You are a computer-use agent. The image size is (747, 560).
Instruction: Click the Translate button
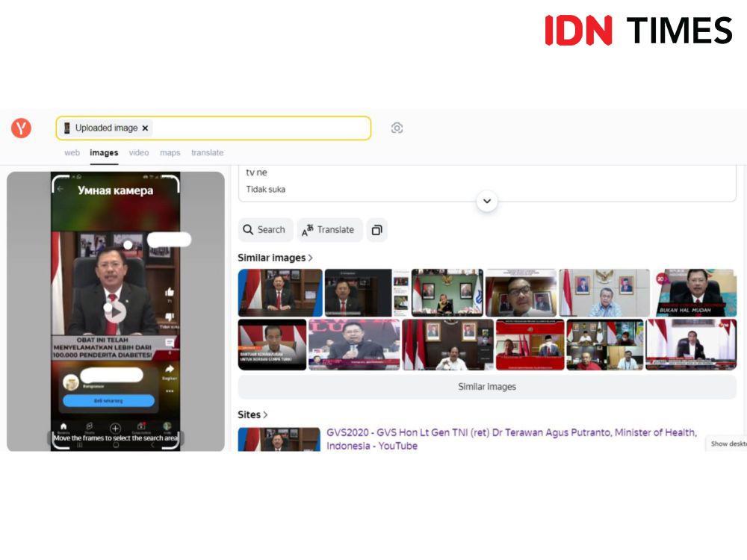(329, 230)
